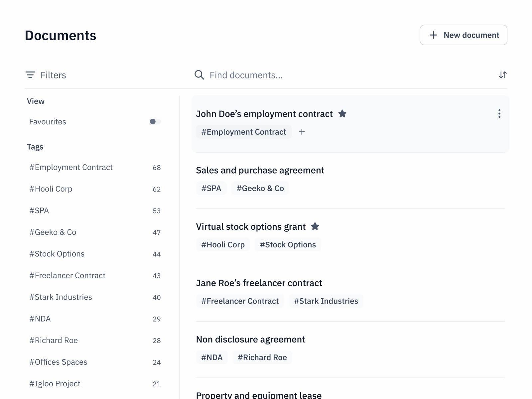Click the search magnifier icon
The height and width of the screenshot is (399, 532).
(199, 75)
